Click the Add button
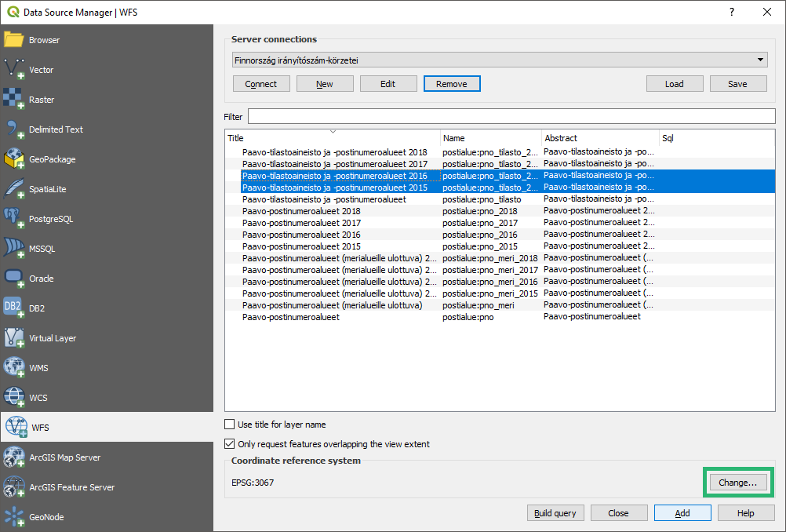 tap(682, 513)
